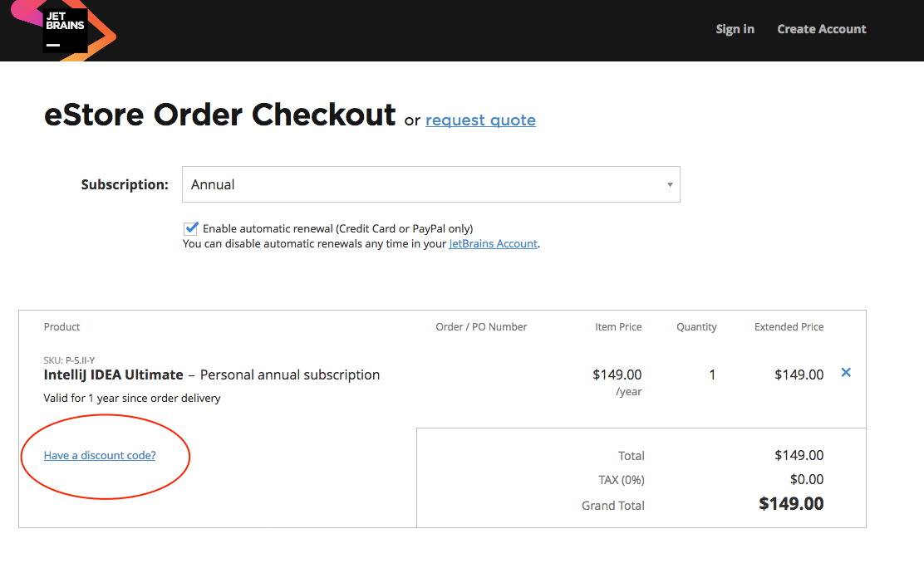Click the Have a discount code? link
924x563 pixels.
[x=100, y=455]
